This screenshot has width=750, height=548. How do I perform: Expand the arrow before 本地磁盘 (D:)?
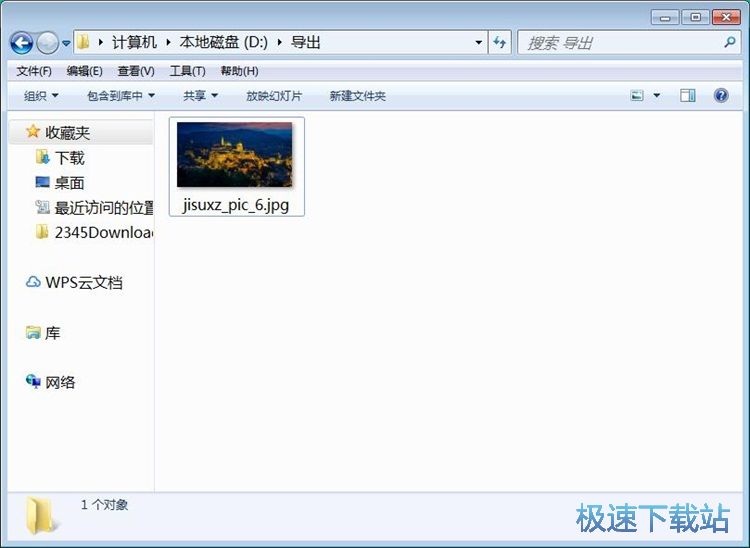168,42
